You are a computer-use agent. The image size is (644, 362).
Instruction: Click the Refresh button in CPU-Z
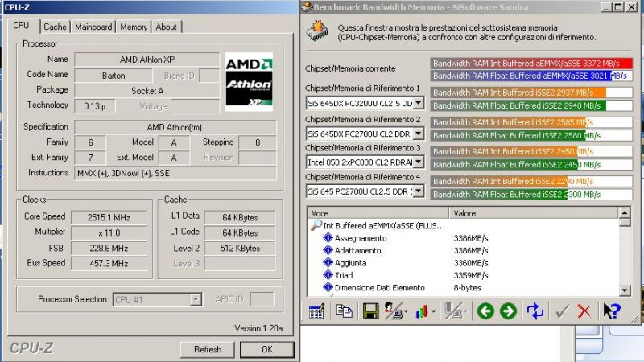pos(208,349)
